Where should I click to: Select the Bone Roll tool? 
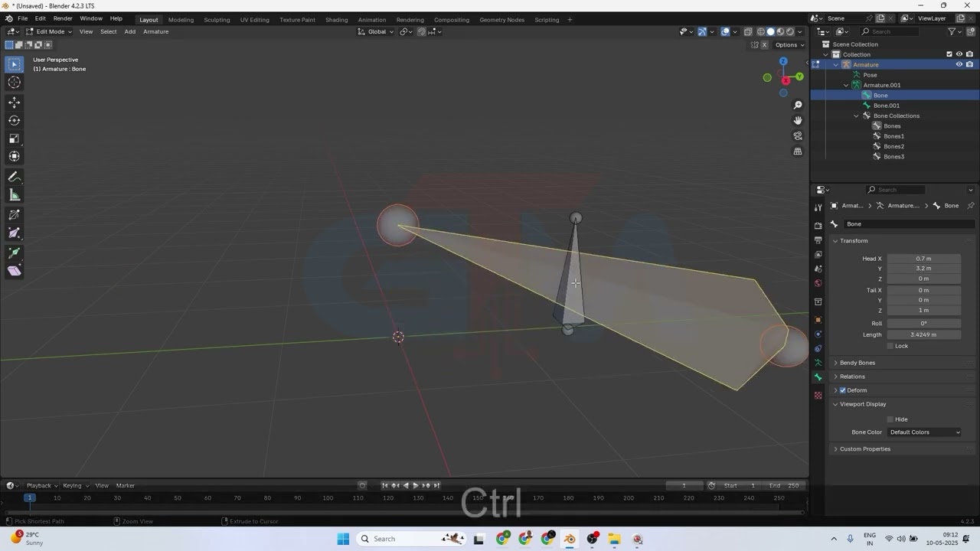coord(14,215)
